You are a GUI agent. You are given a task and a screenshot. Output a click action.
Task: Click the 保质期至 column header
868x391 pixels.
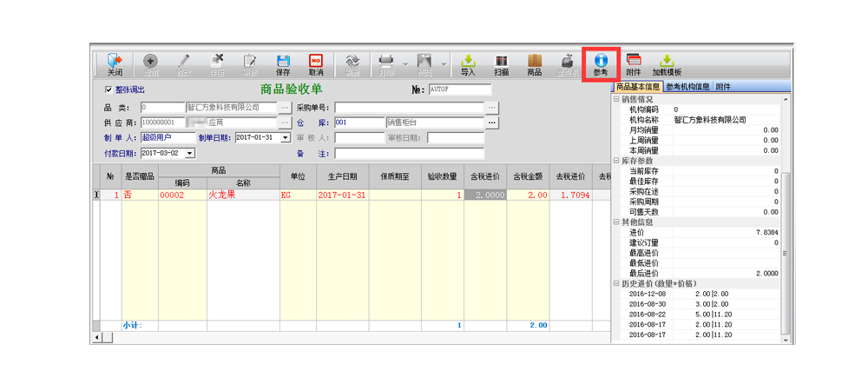point(395,176)
